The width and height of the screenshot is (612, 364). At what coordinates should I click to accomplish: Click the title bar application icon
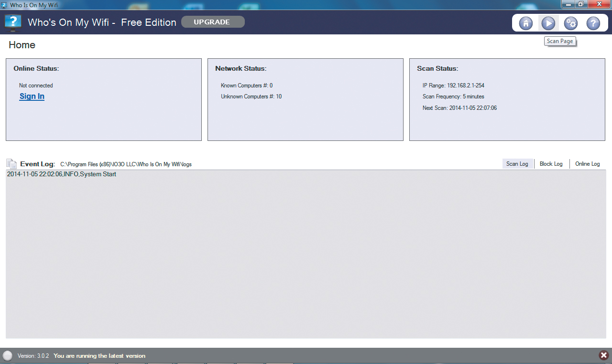(x=4, y=4)
